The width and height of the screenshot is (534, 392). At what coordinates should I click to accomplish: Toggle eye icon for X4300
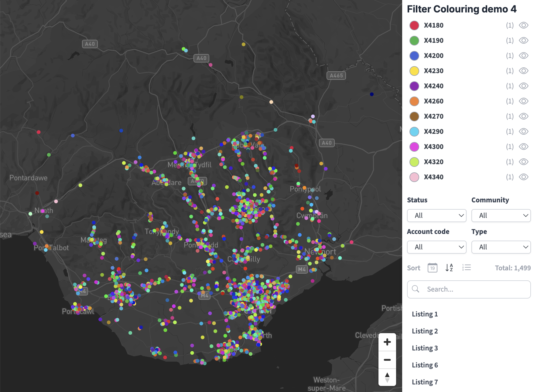click(x=523, y=147)
